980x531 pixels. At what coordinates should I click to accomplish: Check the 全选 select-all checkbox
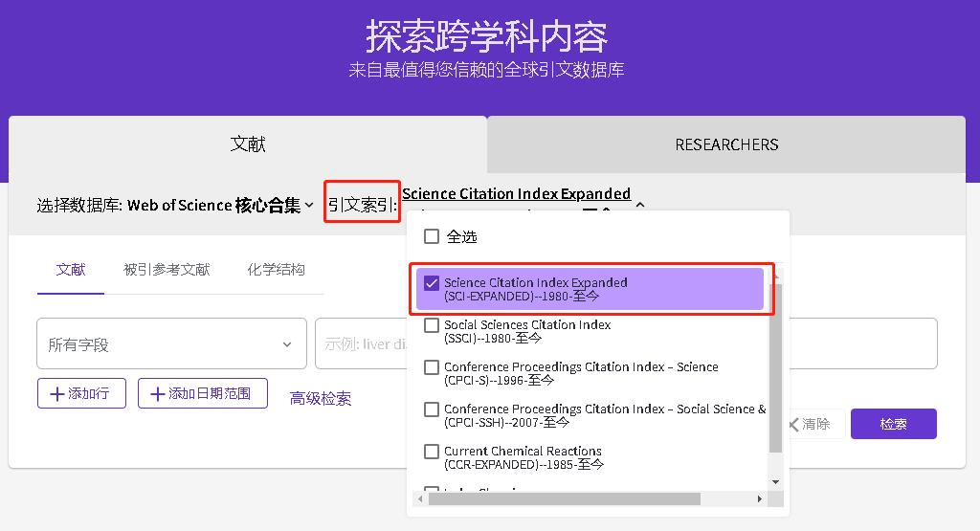pyautogui.click(x=432, y=236)
